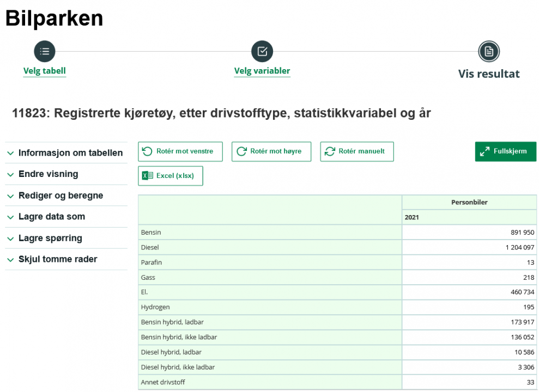
Task: Click the Velg tabell list icon
Action: (44, 51)
